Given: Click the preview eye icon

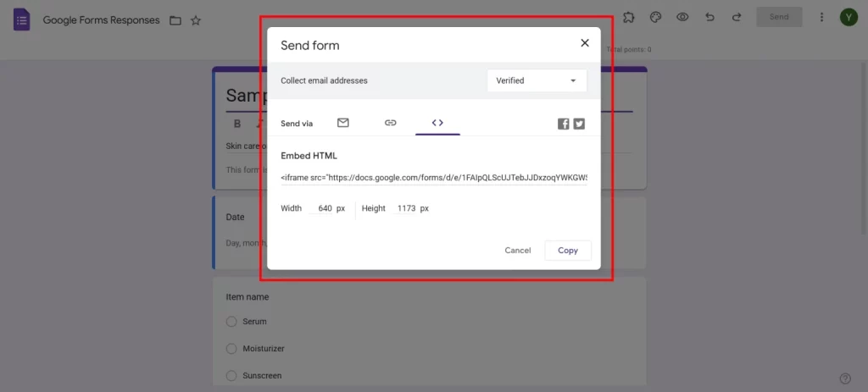Looking at the screenshot, I should pos(682,17).
